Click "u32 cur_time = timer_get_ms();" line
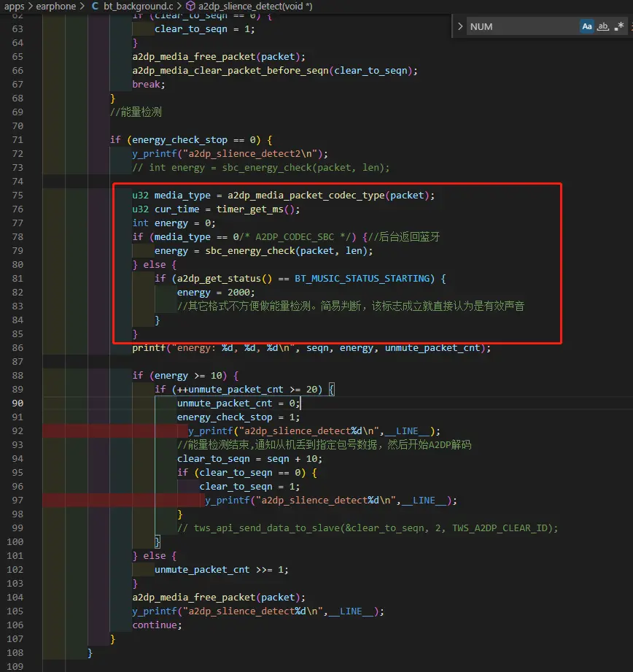The width and height of the screenshot is (633, 672). 217,209
